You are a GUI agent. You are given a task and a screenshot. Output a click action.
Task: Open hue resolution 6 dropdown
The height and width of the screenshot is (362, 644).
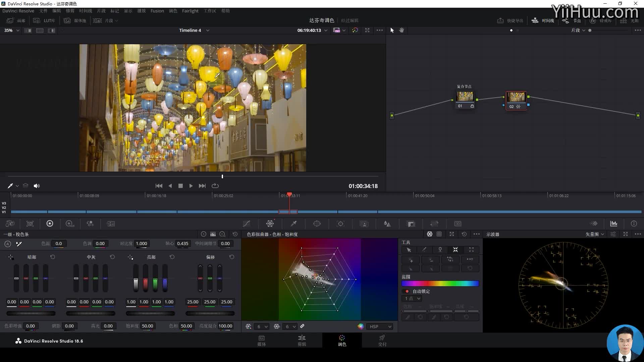coord(262,326)
